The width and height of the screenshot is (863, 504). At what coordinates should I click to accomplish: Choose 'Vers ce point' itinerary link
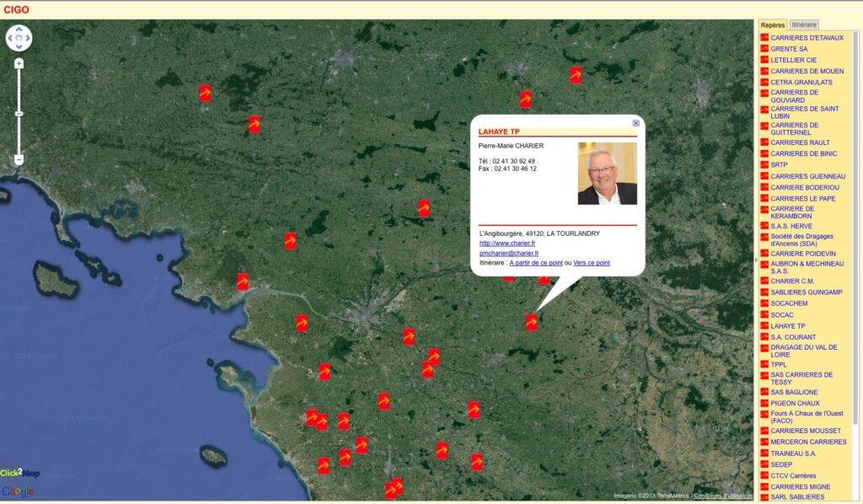[591, 263]
